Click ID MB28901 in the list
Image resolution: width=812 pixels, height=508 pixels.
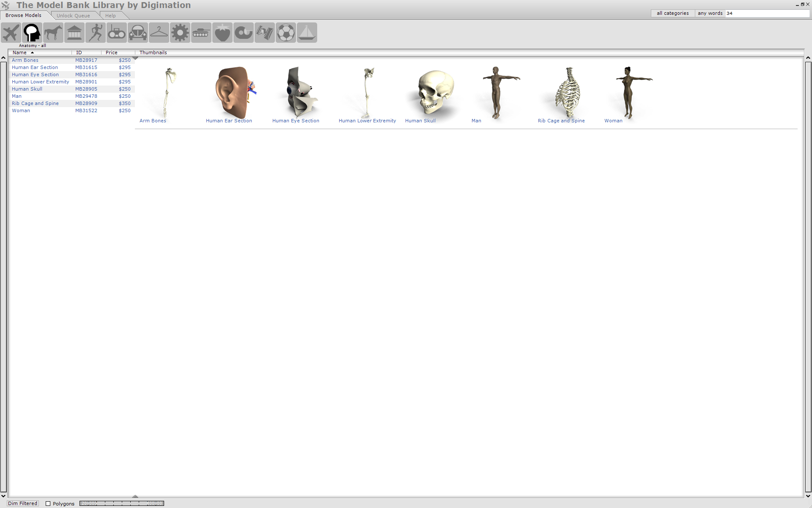tap(86, 82)
